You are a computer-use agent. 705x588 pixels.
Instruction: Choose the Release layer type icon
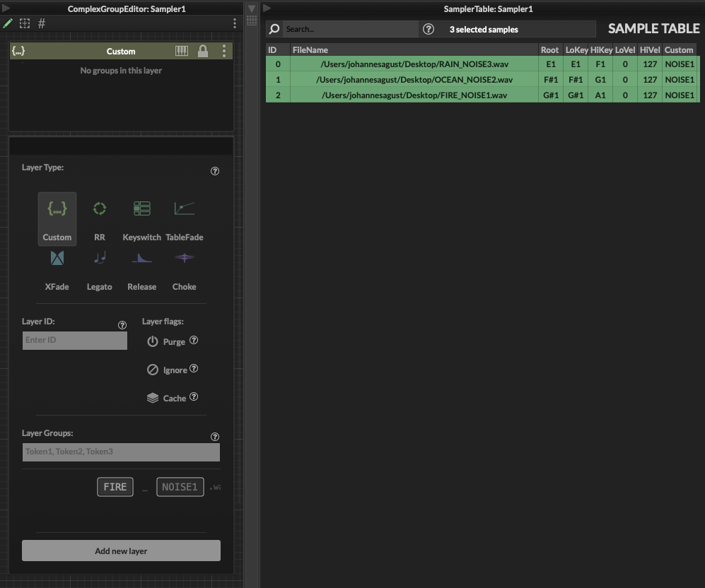click(141, 259)
